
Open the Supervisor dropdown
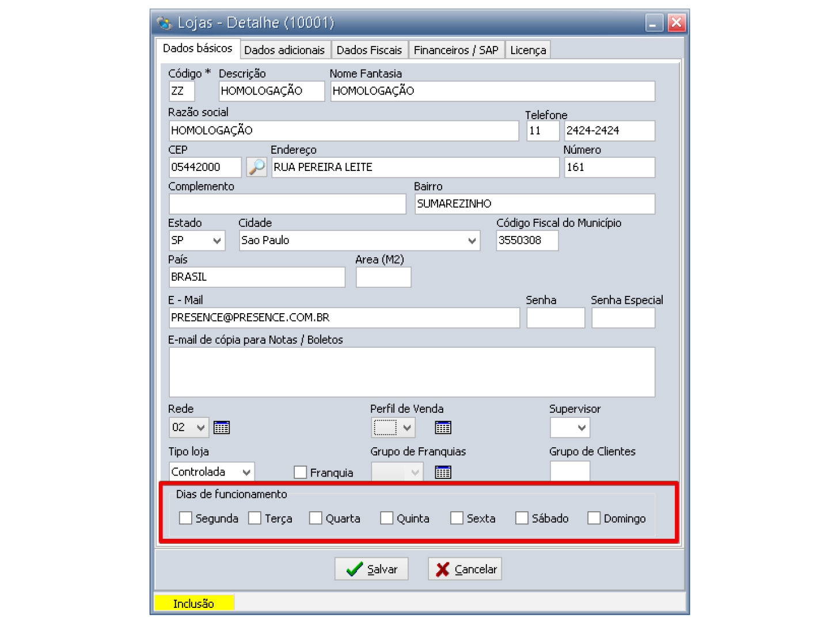(x=581, y=428)
